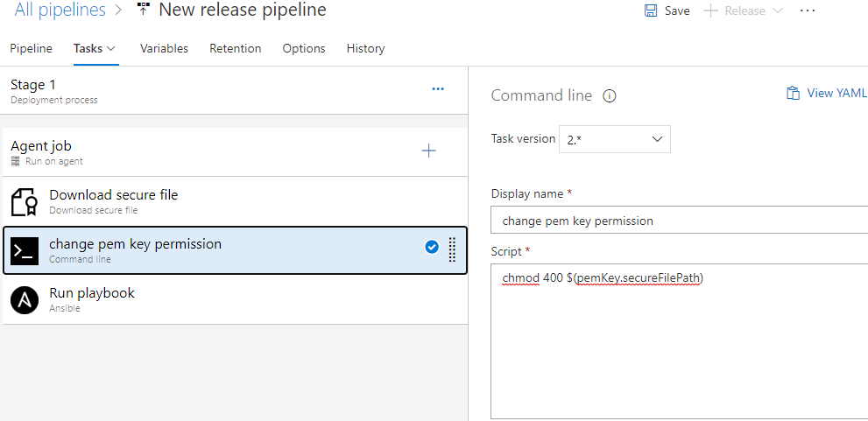This screenshot has height=421, width=868.
Task: Click the drag handle on the selected task
Action: pos(452,249)
